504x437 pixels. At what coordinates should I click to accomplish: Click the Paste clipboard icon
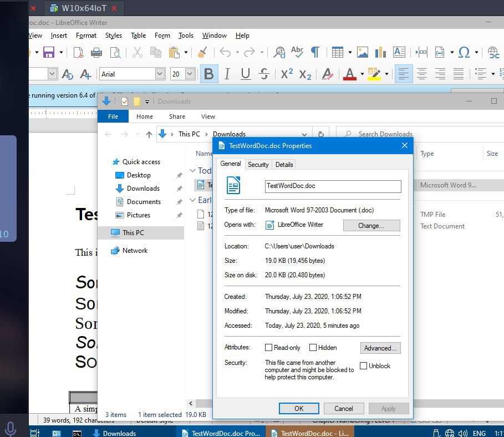pos(174,52)
